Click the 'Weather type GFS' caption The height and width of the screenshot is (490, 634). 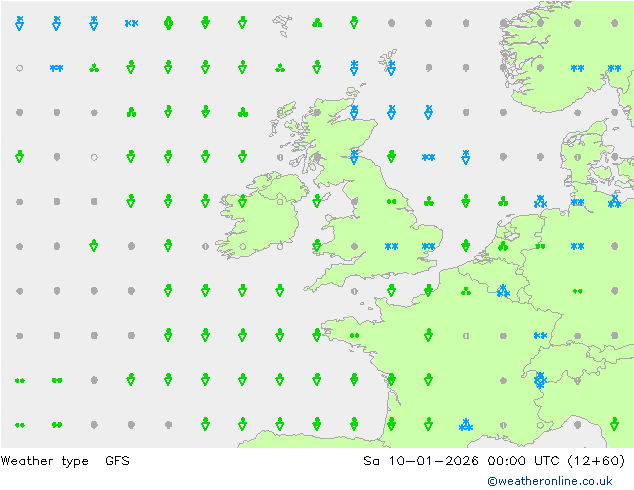click(x=65, y=461)
